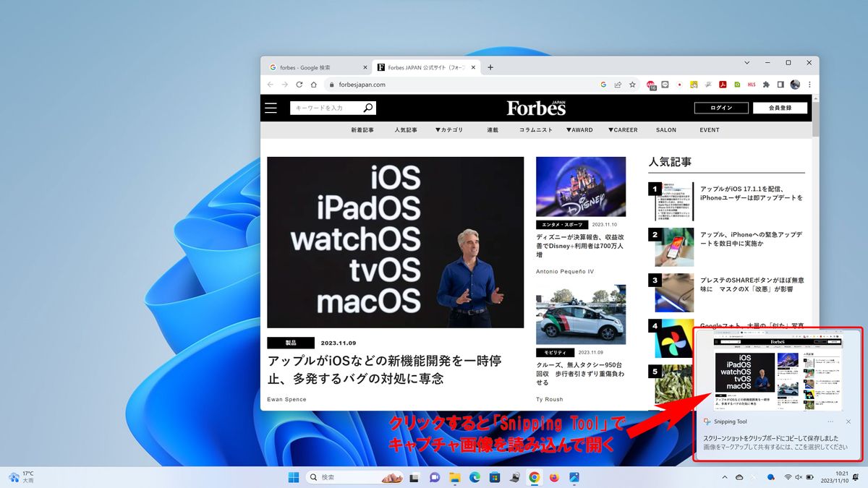Click the ログイン button
Screen dimensions: 868x488
pyautogui.click(x=721, y=108)
